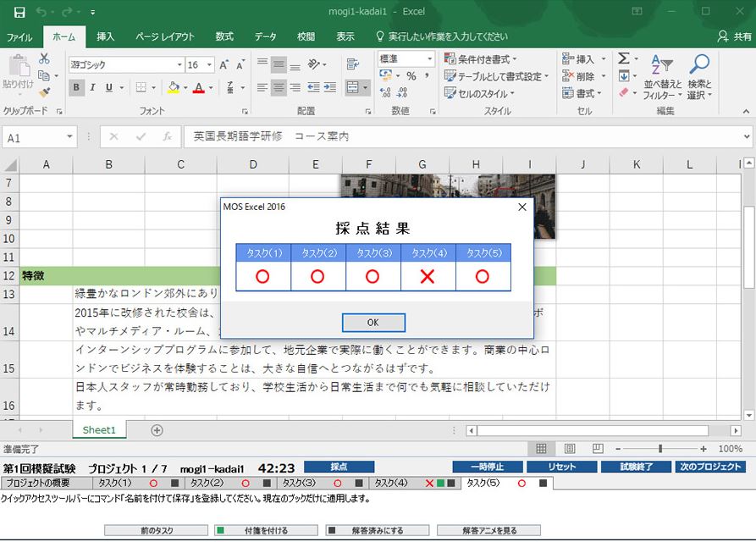
Task: Expand the number format 標準 dropdown
Action: 429,58
